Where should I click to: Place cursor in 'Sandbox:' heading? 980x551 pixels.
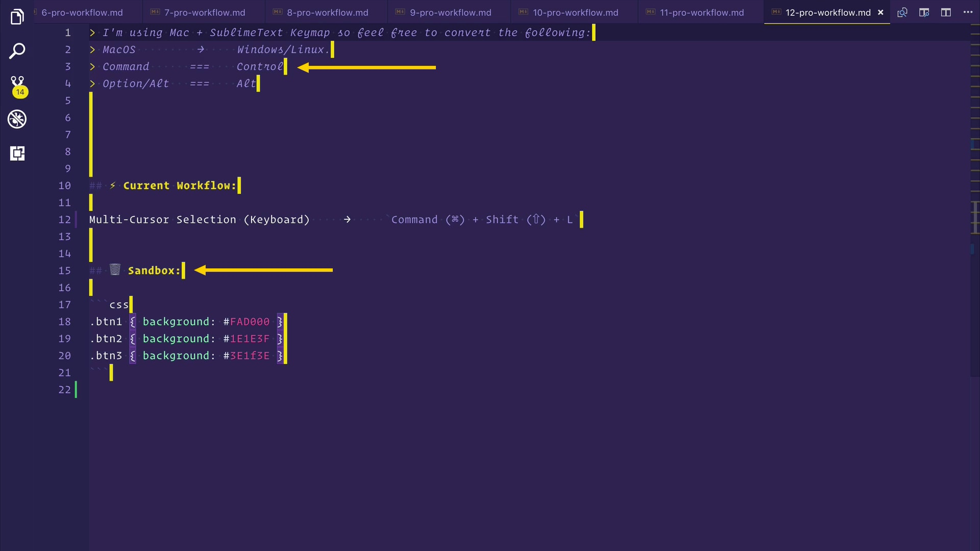[154, 271]
